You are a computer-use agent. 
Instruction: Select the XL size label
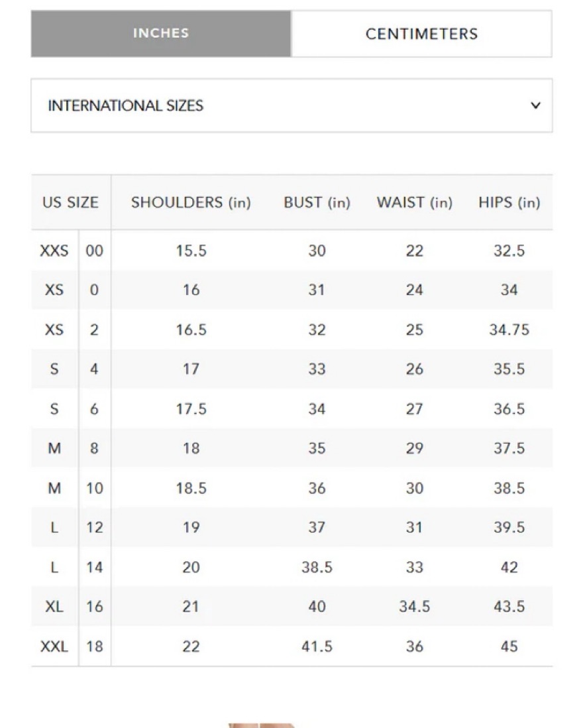coord(54,607)
